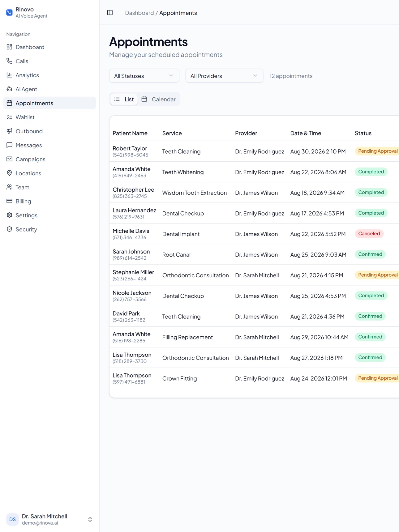Click the Root Canal service cell

click(176, 255)
